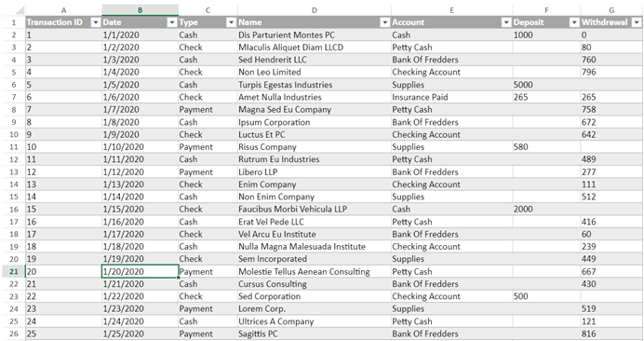Select column F header
This screenshot has height=341, width=644.
tap(546, 10)
